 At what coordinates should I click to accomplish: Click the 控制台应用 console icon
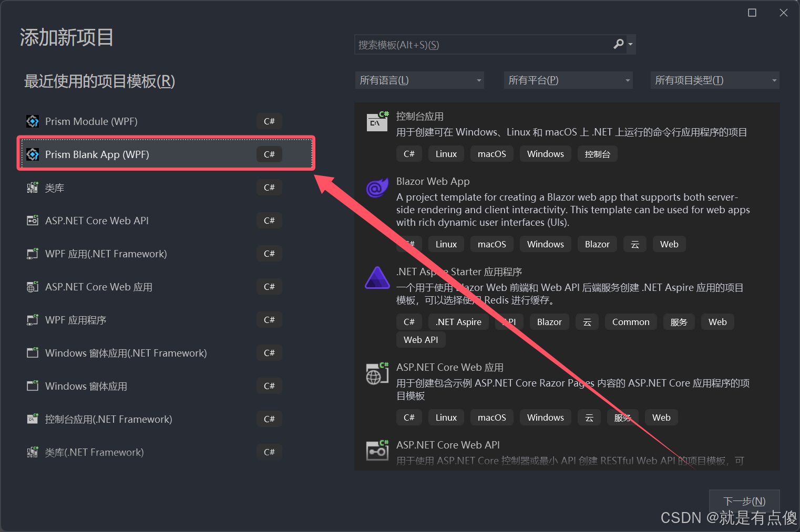(377, 121)
